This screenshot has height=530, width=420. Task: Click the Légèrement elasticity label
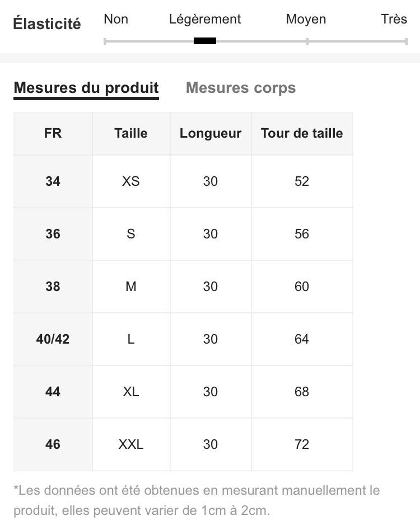pos(205,19)
